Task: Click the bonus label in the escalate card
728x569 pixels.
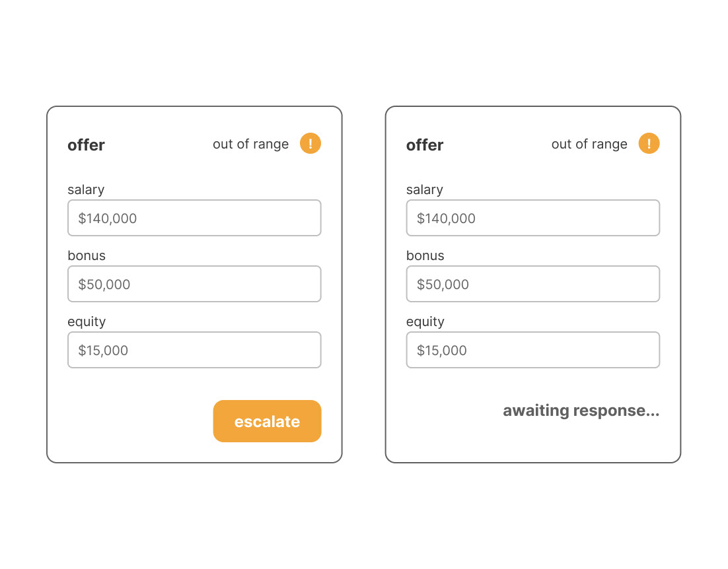Action: point(87,255)
